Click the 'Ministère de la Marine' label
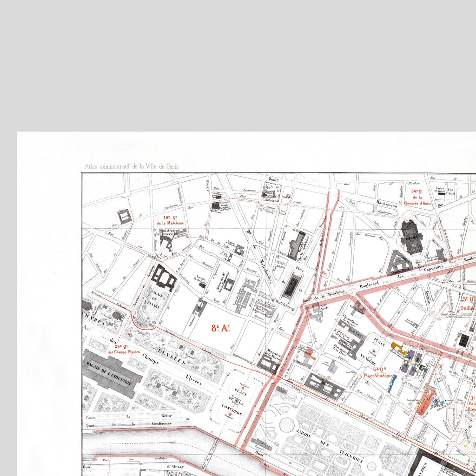The height and width of the screenshot is (476, 476). tap(272, 356)
